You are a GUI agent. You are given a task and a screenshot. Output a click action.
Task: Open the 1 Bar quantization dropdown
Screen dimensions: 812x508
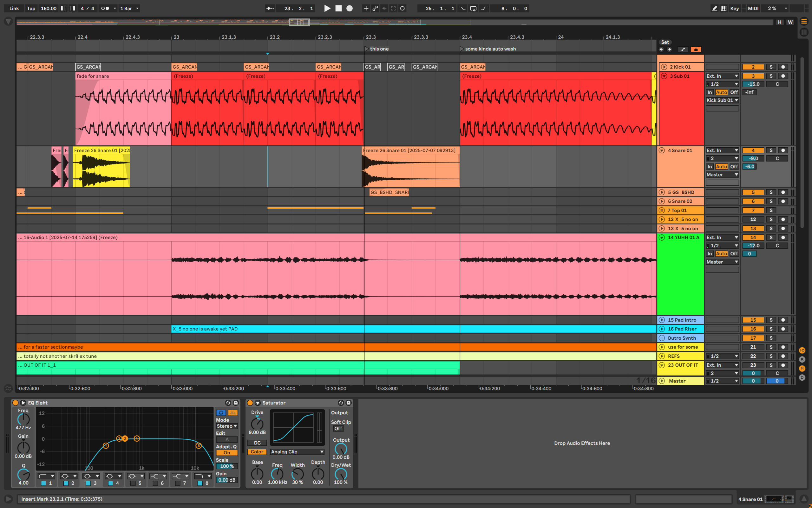point(129,8)
